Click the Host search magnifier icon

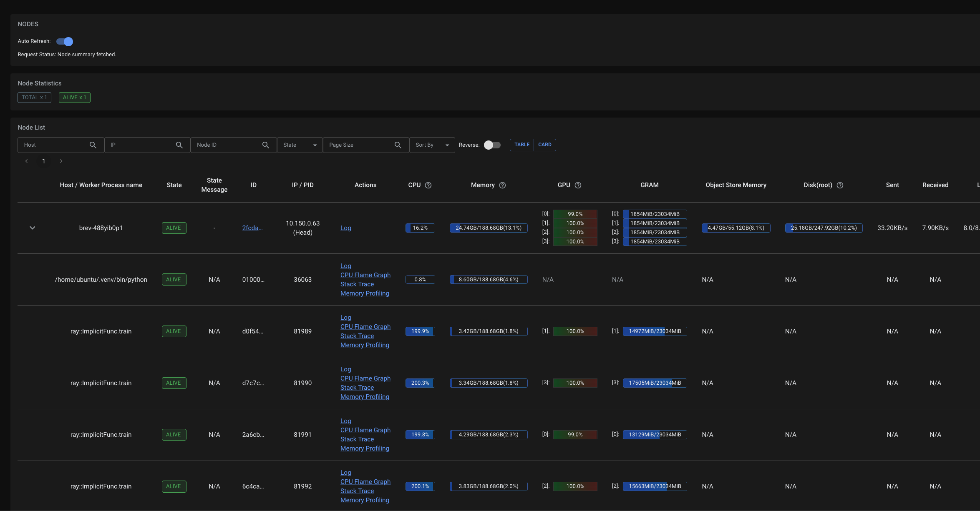[93, 145]
